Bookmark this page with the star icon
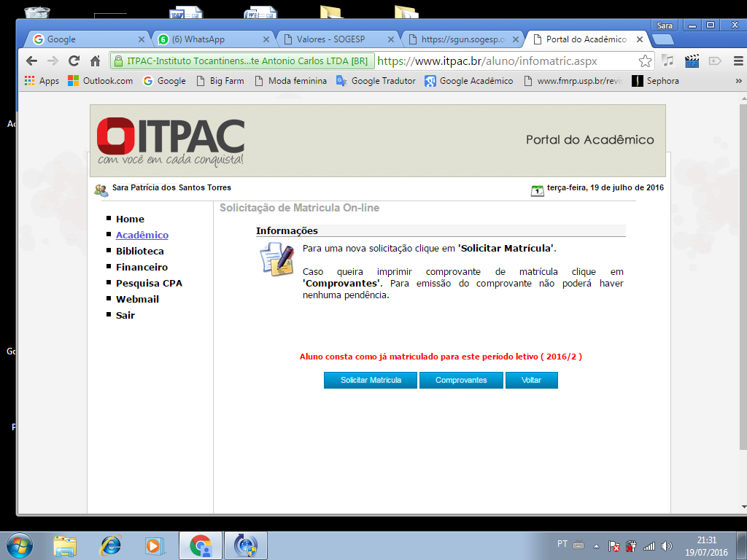The image size is (747, 560). 645,61
